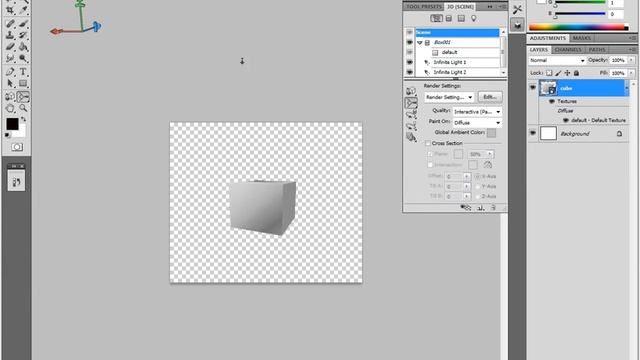Pick the Global Ambient Color swatch
640x360 pixels.
pyautogui.click(x=491, y=133)
